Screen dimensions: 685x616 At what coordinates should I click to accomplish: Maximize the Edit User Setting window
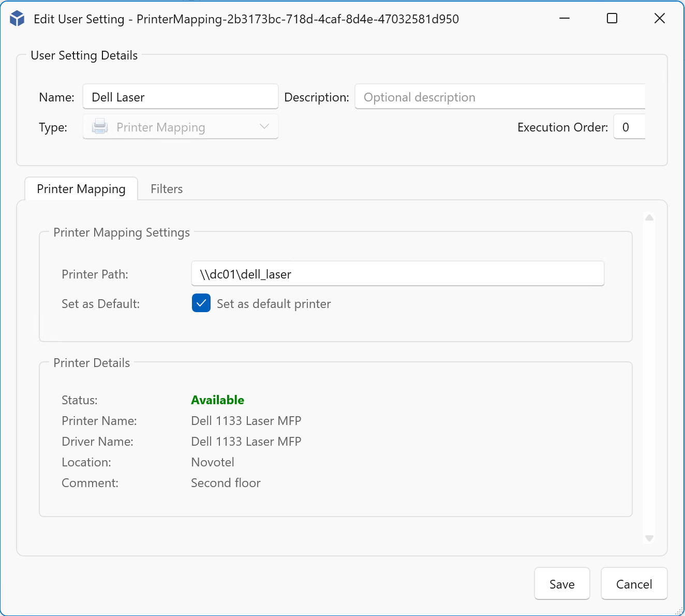(612, 19)
